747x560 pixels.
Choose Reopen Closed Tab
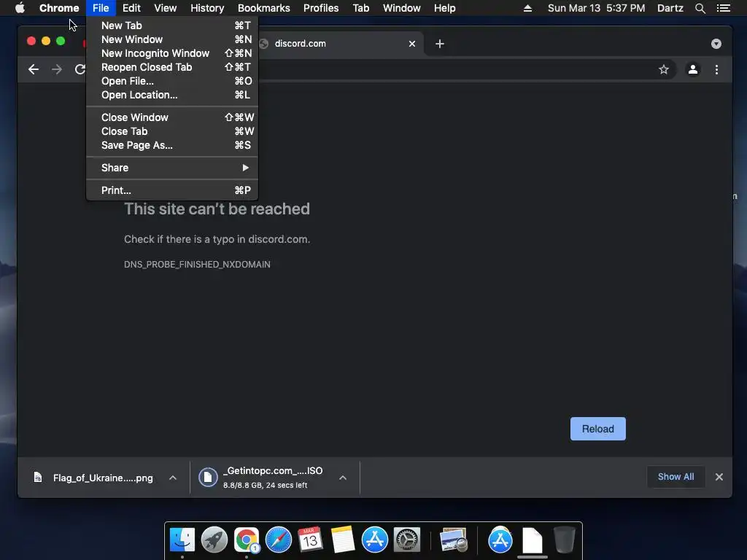pos(172,67)
